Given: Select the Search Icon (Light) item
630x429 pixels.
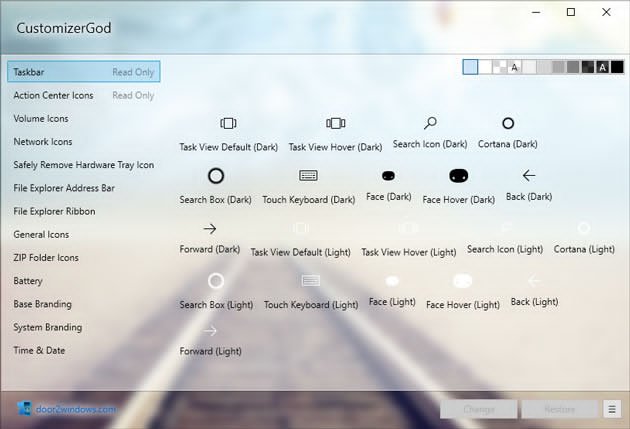Looking at the screenshot, I should (x=505, y=228).
